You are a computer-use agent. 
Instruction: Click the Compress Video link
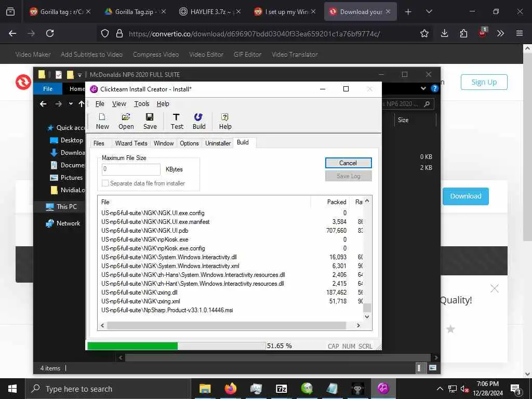(156, 54)
